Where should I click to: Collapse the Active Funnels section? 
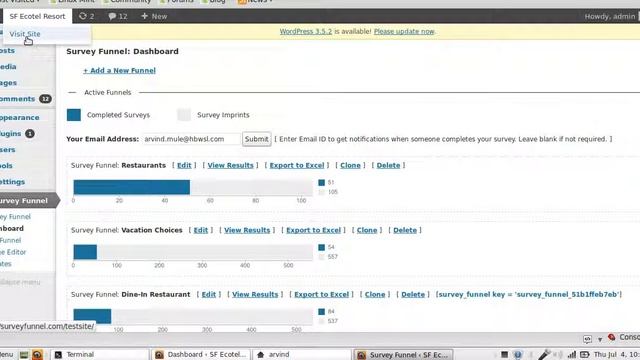[x=72, y=93]
